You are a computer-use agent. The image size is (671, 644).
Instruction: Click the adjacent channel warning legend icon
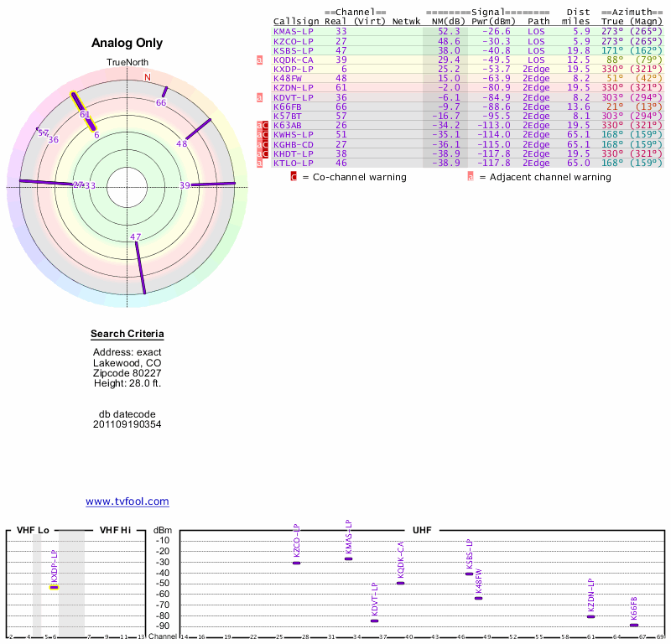(x=471, y=177)
